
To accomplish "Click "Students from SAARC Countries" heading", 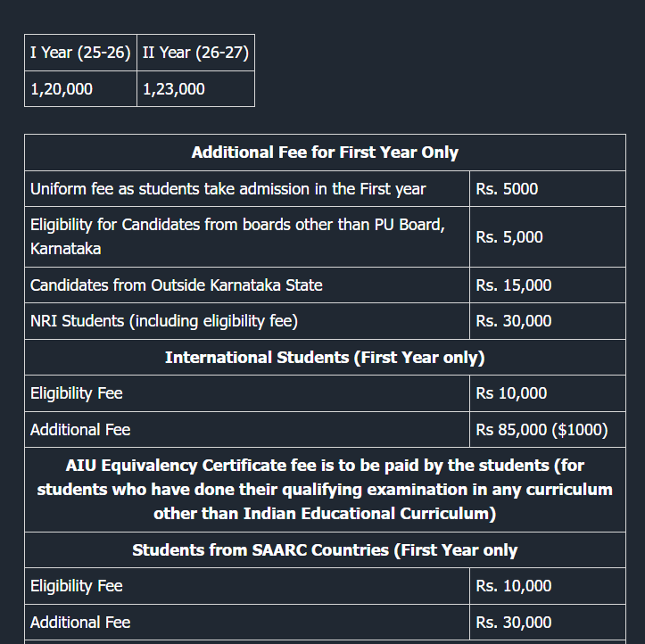I will point(325,550).
